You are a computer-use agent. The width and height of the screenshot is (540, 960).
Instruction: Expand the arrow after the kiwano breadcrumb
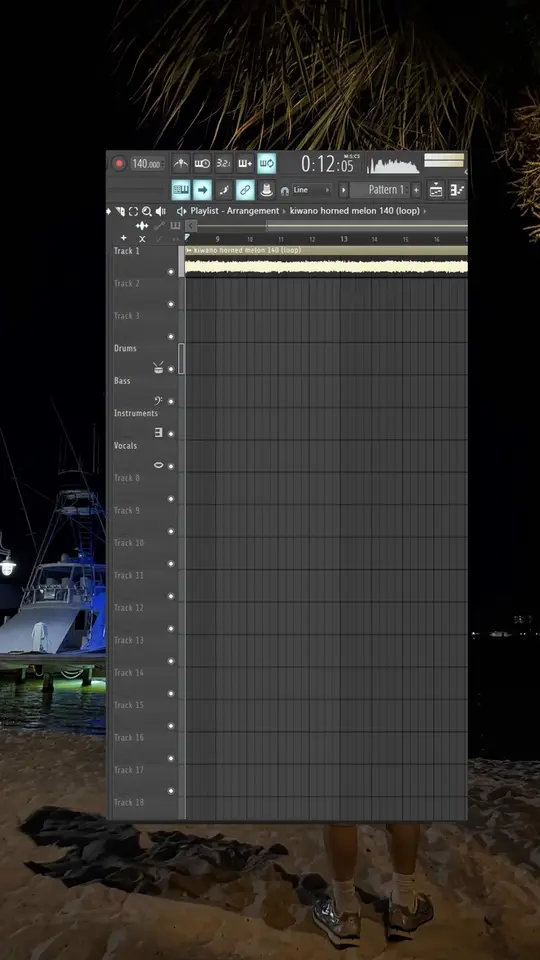[425, 211]
